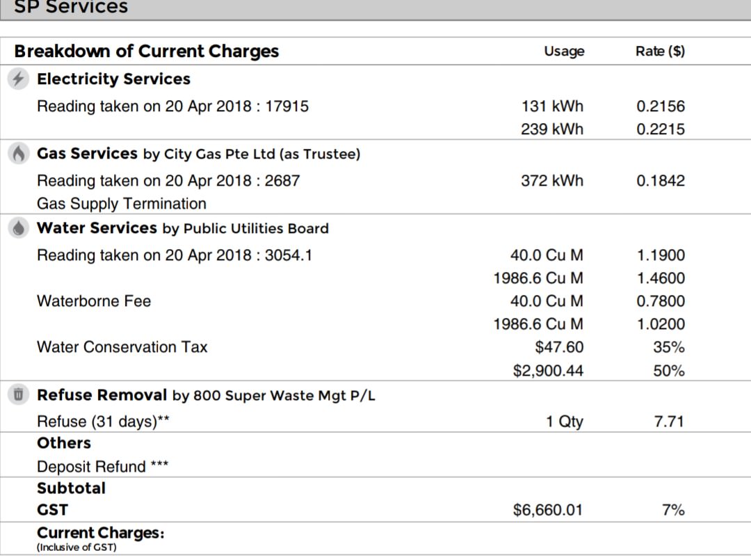The height and width of the screenshot is (560, 751).
Task: Select the Gas Supply Termination line
Action: pyautogui.click(x=122, y=204)
